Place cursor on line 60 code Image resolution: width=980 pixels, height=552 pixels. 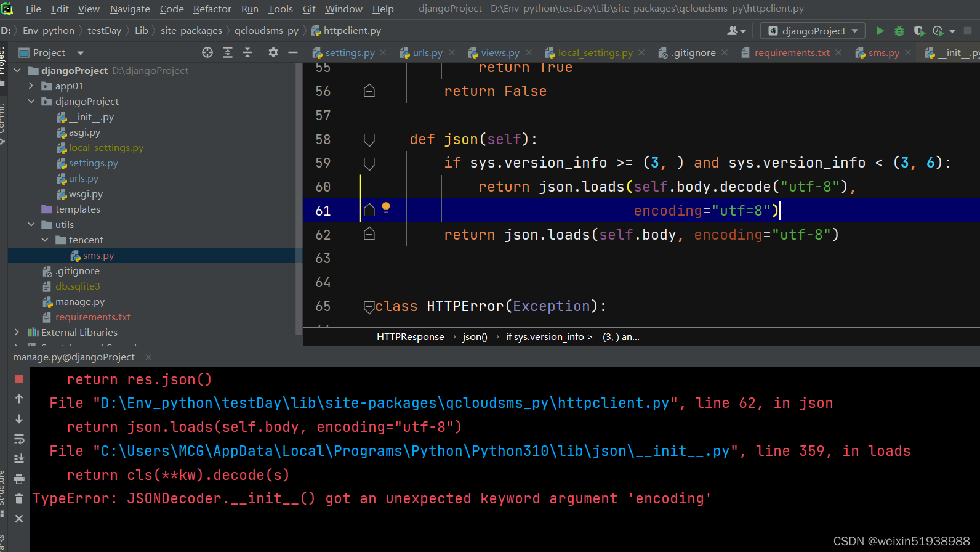pyautogui.click(x=667, y=187)
